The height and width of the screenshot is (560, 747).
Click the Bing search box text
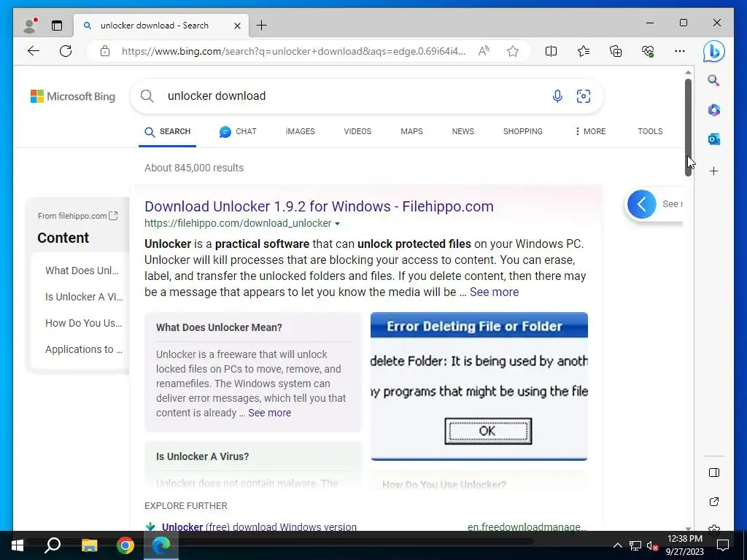pos(216,96)
